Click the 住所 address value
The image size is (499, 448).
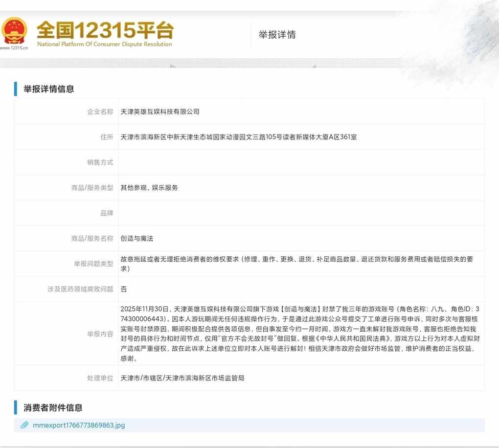pos(239,137)
